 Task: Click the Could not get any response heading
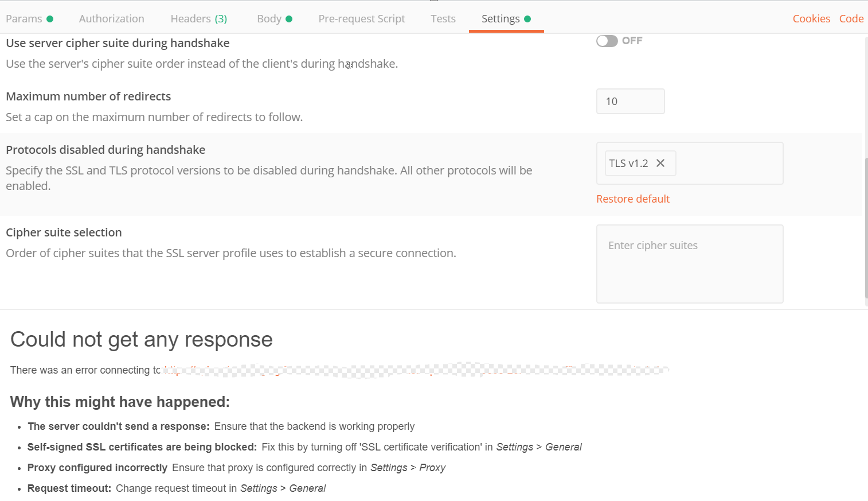(x=142, y=339)
